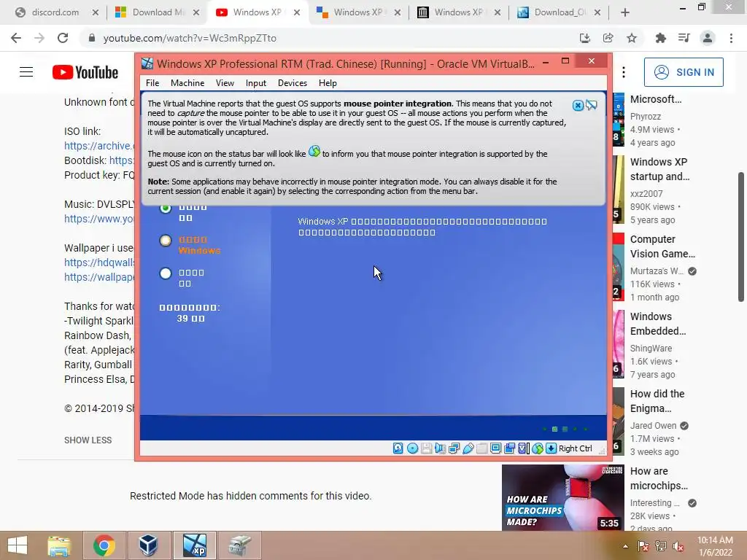Toggle the mouse integration status icon
Screen dimensions: 747x560
pos(538,448)
